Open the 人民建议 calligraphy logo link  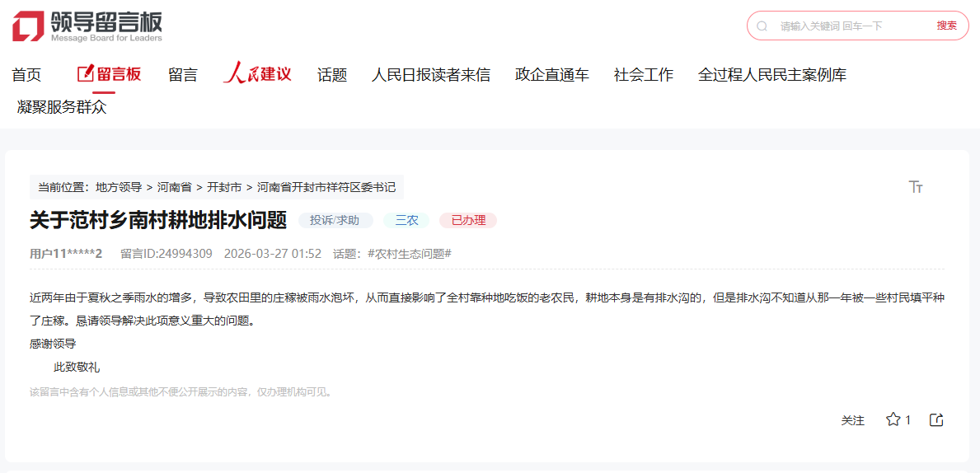coord(257,74)
